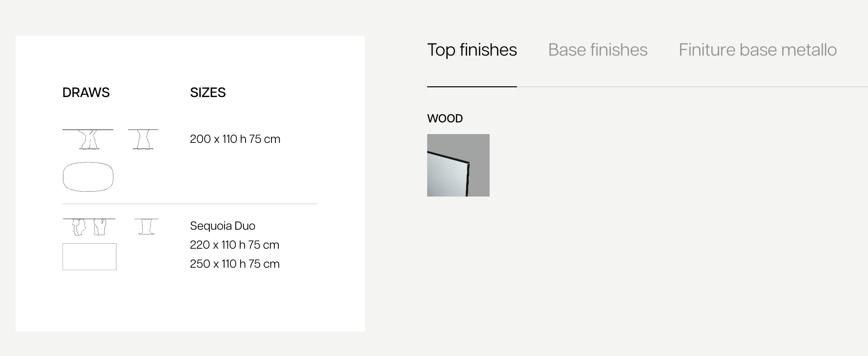Open the Top finishes tab
This screenshot has width=868, height=356.
[472, 50]
